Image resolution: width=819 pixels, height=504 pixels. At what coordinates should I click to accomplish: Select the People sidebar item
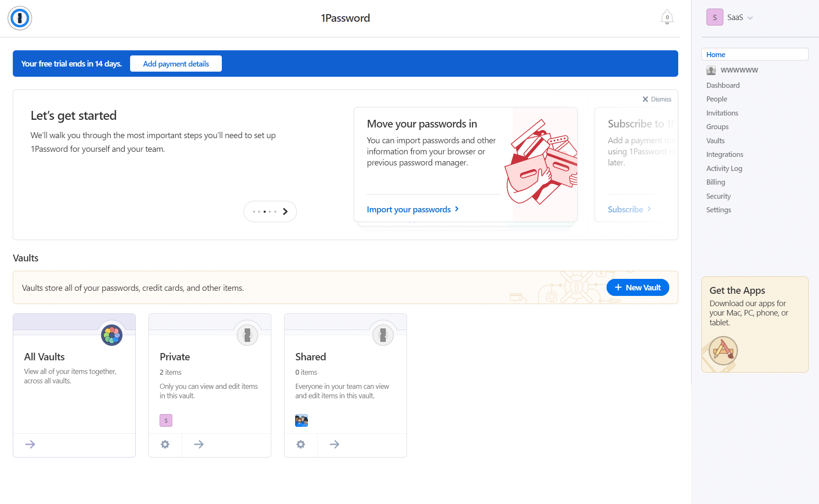717,99
